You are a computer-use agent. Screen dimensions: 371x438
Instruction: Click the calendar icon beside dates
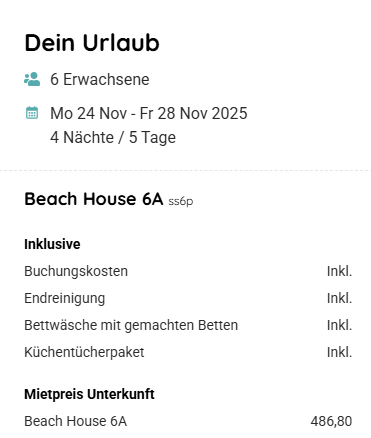(x=32, y=113)
